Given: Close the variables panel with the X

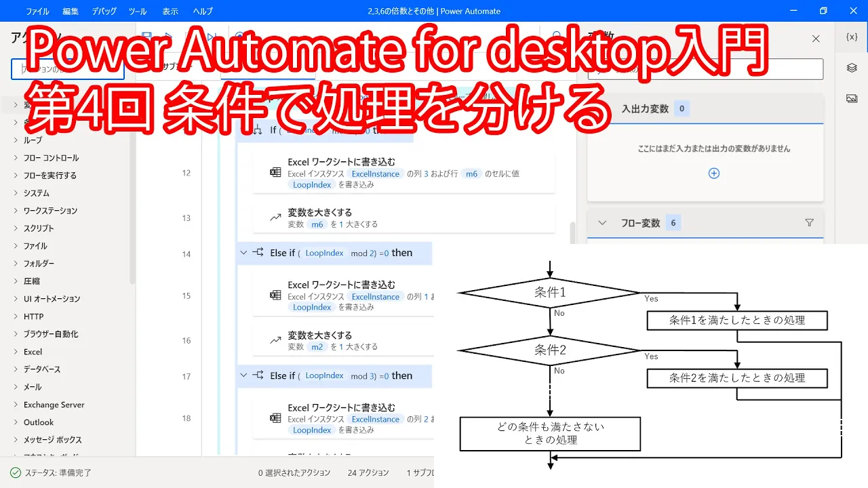Looking at the screenshot, I should click(x=816, y=39).
